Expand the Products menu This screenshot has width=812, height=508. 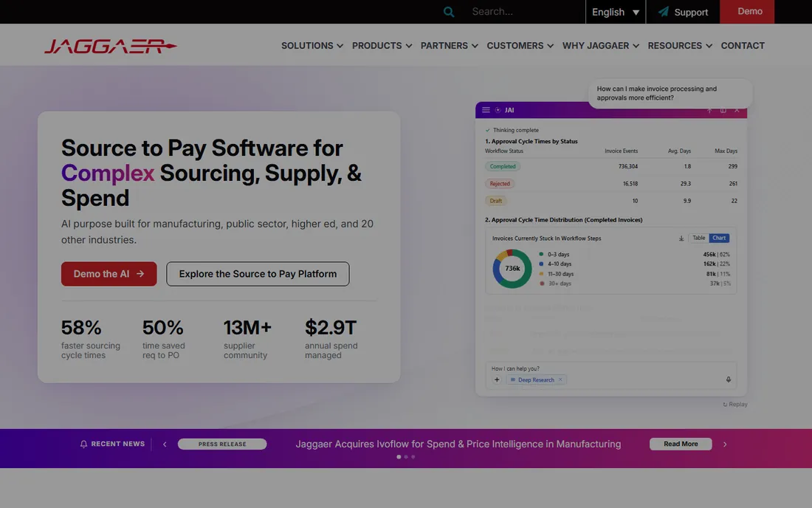(382, 46)
